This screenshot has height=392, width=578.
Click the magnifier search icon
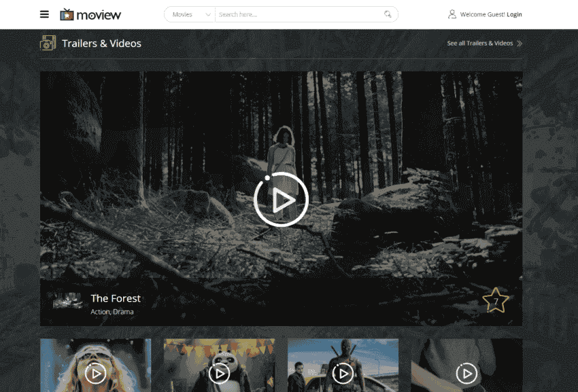coord(388,14)
